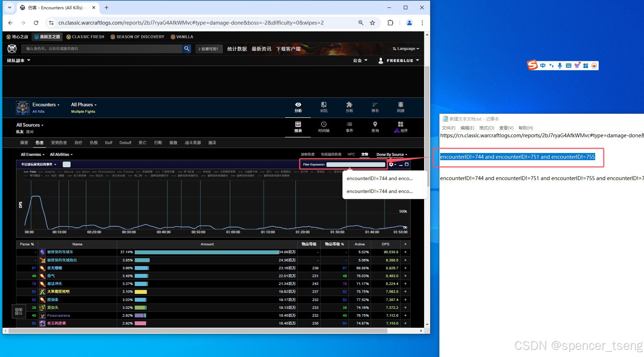Open the 分析 eye icon view
Screen dimensions: 644x357
point(298,107)
